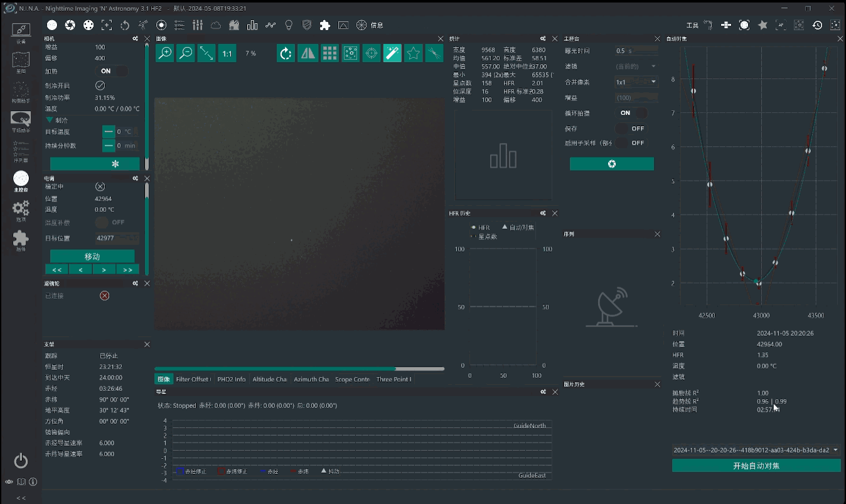This screenshot has width=846, height=504.
Task: Click the telescope icon in top toolbar
Action: coord(143,25)
